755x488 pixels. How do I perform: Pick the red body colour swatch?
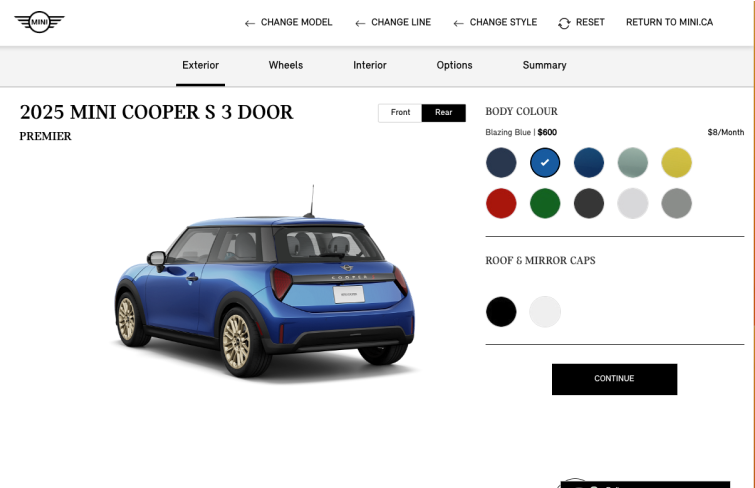[x=501, y=203]
